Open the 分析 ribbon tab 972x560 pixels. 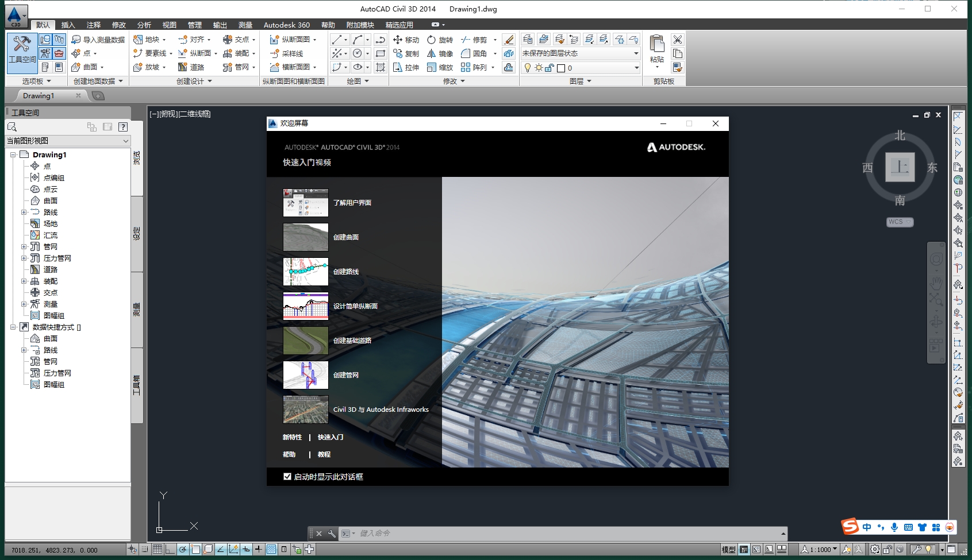[144, 25]
